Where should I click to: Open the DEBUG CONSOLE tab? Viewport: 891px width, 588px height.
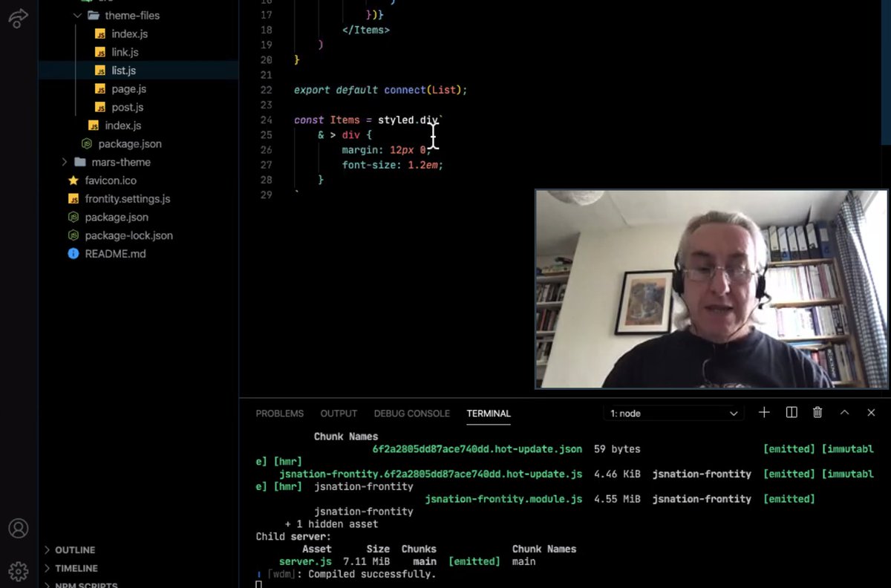(x=411, y=414)
